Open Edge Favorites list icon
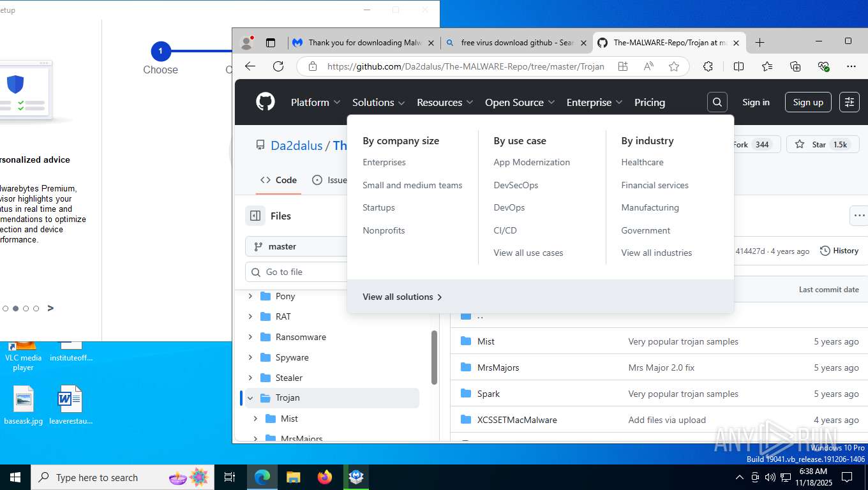This screenshot has height=490, width=868. pos(767,66)
